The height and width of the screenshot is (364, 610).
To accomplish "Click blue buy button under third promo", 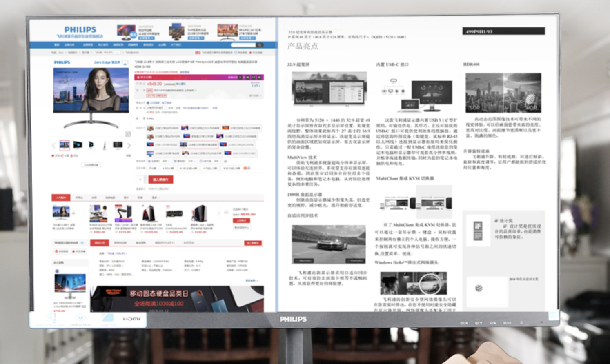I will (x=247, y=38).
